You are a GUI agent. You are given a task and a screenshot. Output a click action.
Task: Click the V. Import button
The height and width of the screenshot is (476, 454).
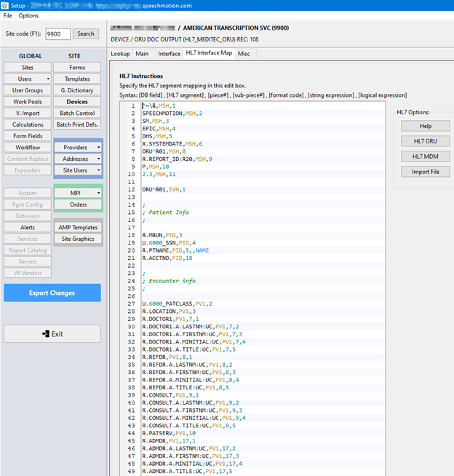click(28, 114)
